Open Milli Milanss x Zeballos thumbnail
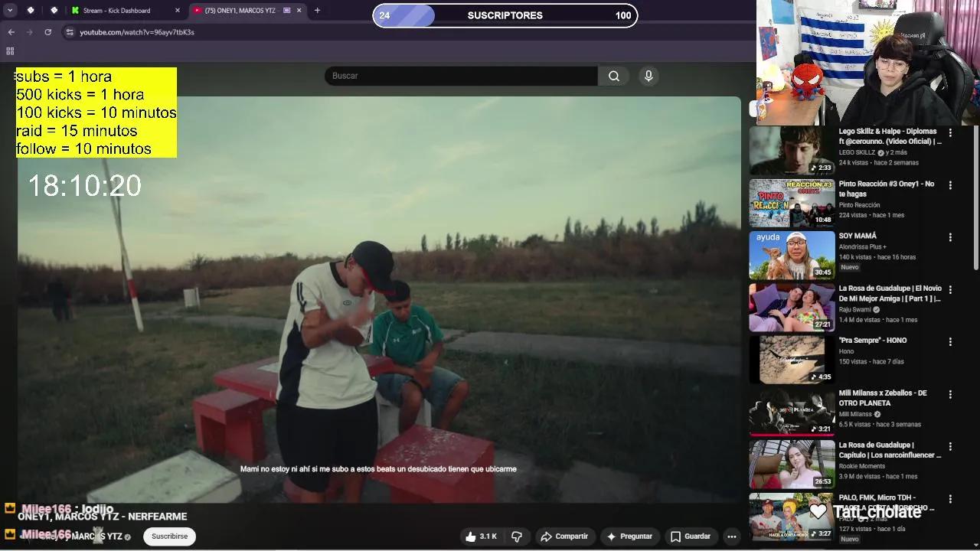The image size is (980, 551). (792, 412)
